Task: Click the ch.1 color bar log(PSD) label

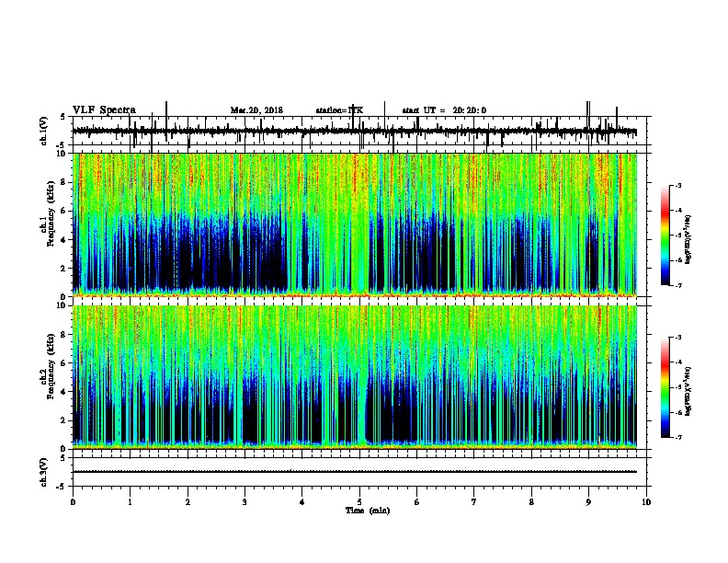Action: point(688,240)
